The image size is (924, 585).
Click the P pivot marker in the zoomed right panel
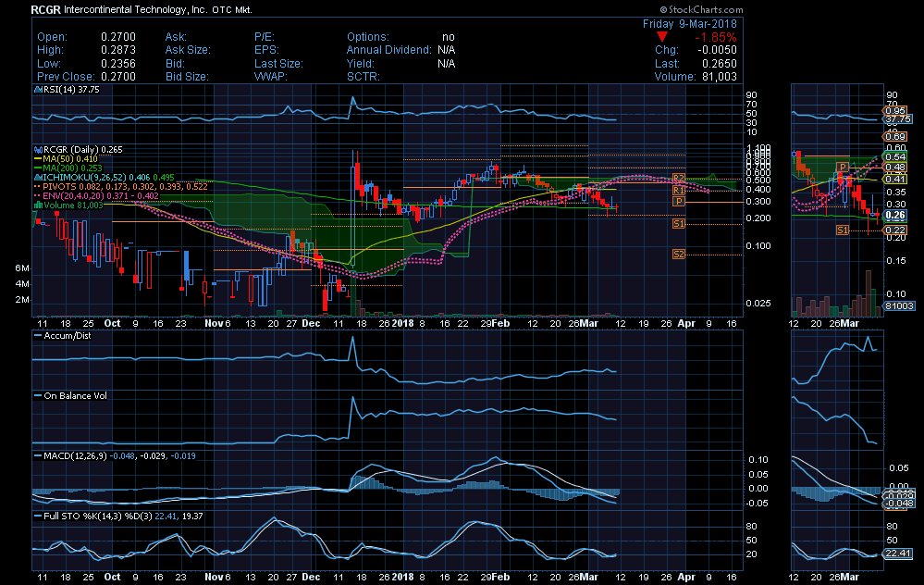click(x=843, y=167)
